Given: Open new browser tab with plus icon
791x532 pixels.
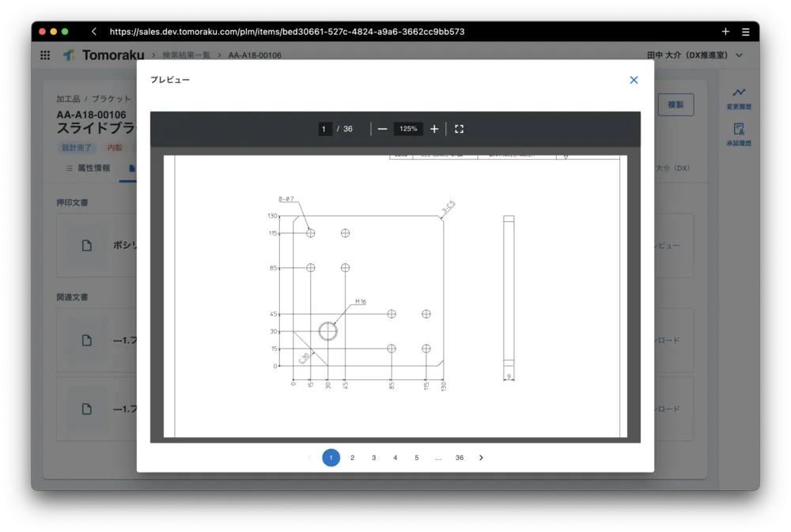Looking at the screenshot, I should pyautogui.click(x=725, y=32).
